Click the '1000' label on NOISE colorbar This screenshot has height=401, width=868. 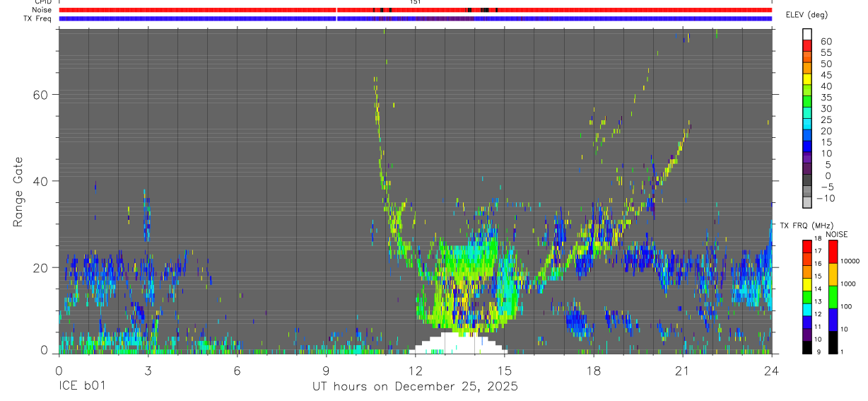click(848, 284)
